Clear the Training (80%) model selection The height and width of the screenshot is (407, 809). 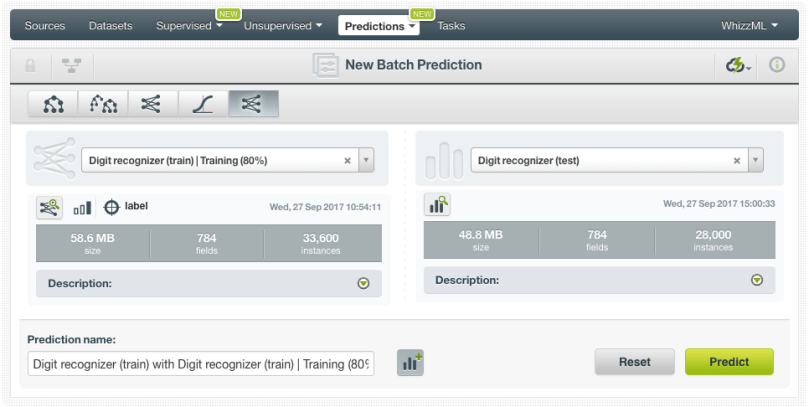pos(348,160)
